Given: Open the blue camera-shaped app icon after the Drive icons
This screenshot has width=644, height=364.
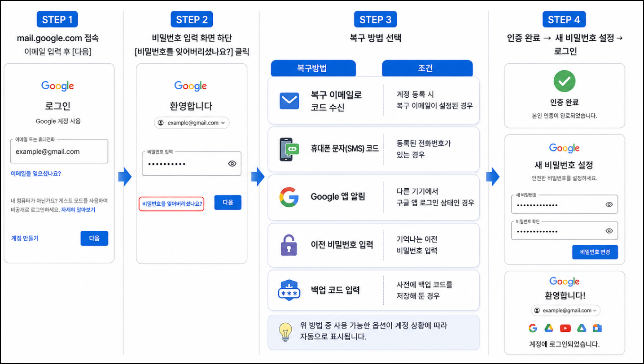Looking at the screenshot, I should 597,328.
